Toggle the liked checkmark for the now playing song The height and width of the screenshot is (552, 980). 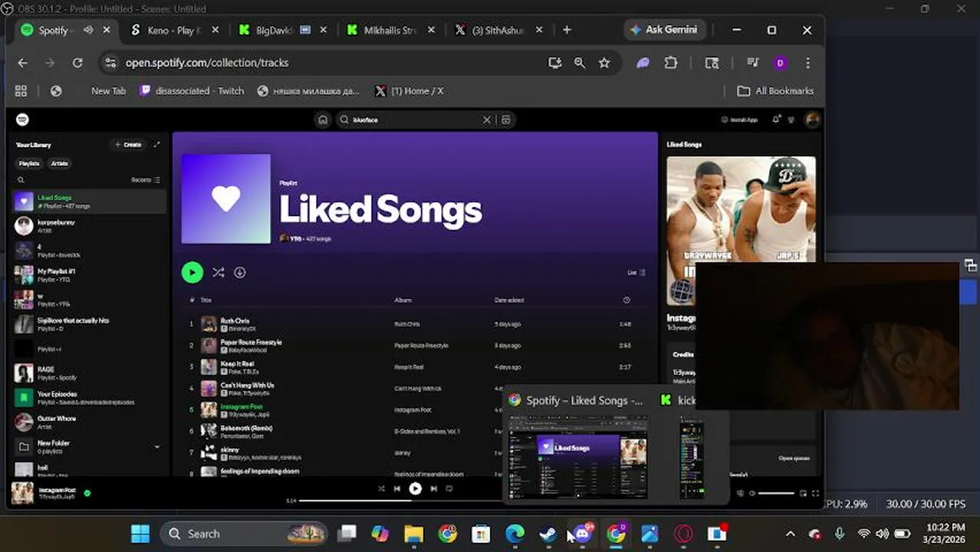pos(87,493)
